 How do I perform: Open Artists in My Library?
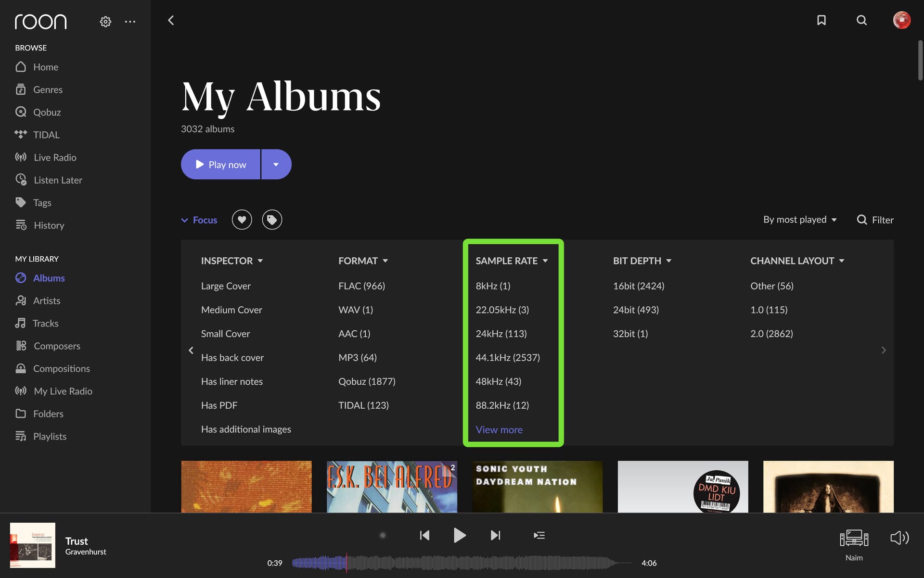(38, 301)
